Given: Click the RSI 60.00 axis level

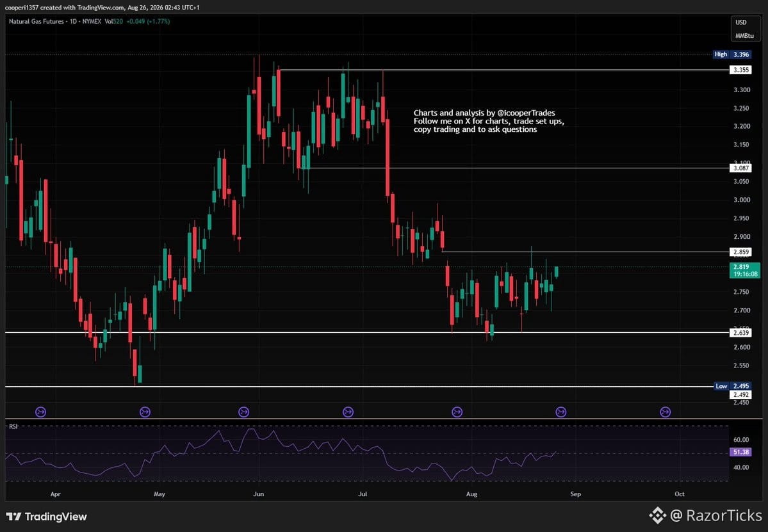Looking at the screenshot, I should point(741,440).
